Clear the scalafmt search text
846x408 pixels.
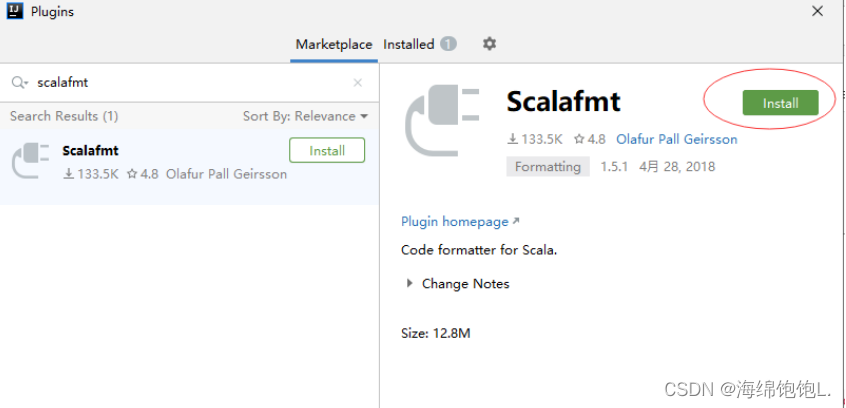click(358, 83)
